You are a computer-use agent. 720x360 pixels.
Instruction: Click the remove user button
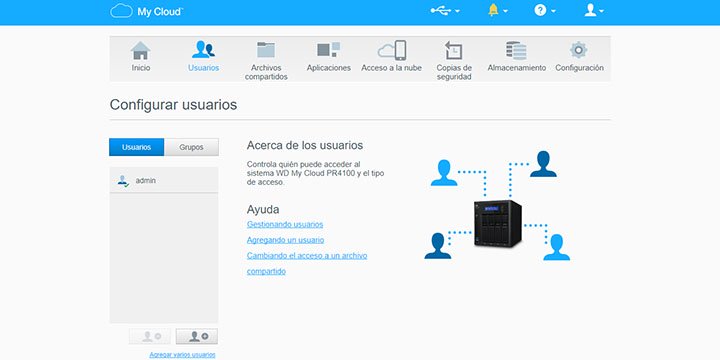coord(150,337)
